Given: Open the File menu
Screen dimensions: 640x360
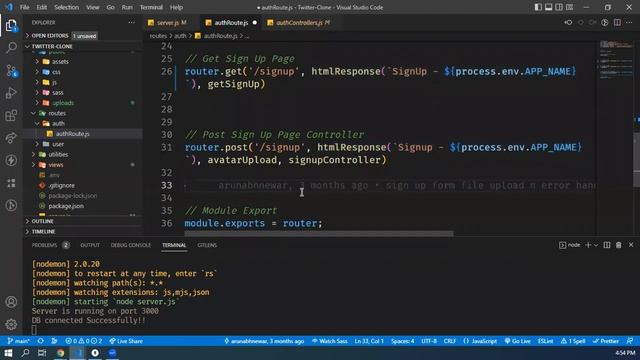Looking at the screenshot, I should 24,7.
